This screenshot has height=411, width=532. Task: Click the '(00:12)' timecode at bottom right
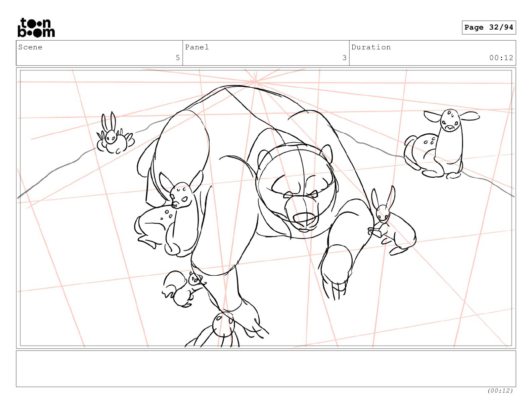(500, 391)
